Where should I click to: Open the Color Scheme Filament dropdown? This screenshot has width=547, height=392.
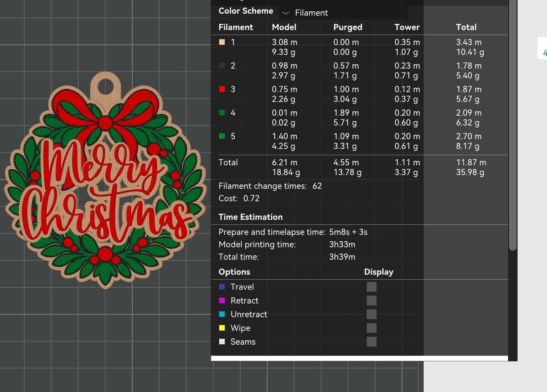(x=344, y=13)
